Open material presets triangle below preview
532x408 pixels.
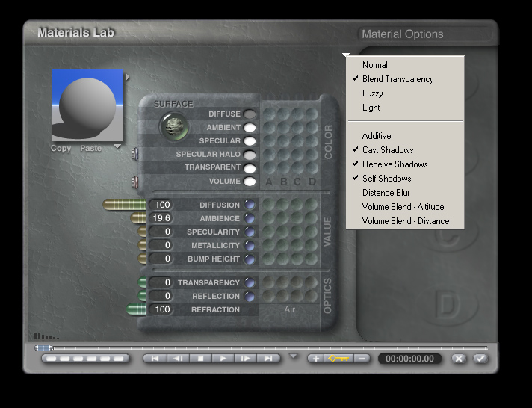click(117, 146)
